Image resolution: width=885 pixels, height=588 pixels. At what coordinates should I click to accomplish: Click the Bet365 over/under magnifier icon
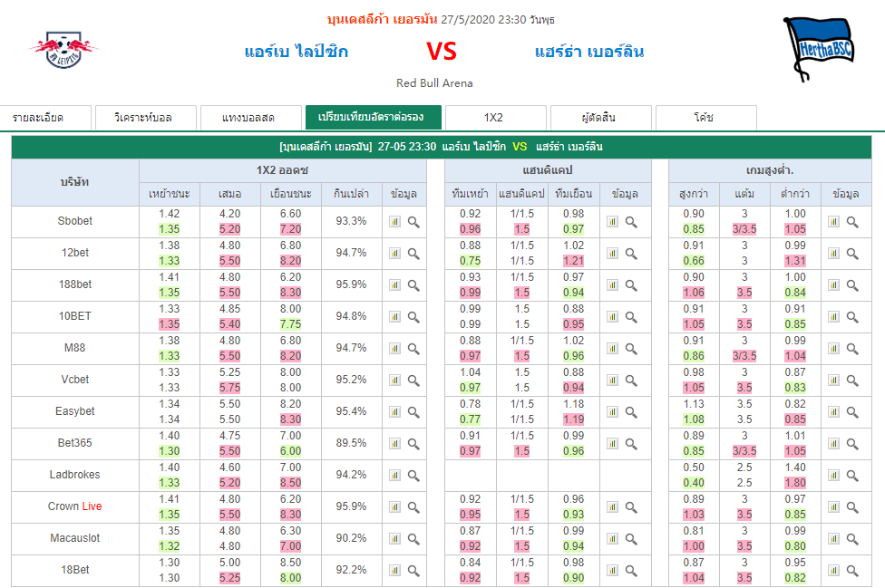(852, 444)
